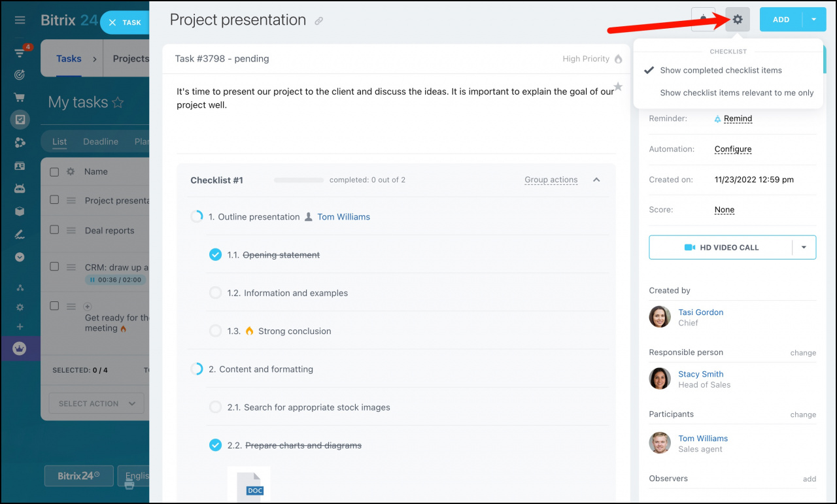This screenshot has height=504, width=837.
Task: Open Group actions menu
Action: (551, 180)
